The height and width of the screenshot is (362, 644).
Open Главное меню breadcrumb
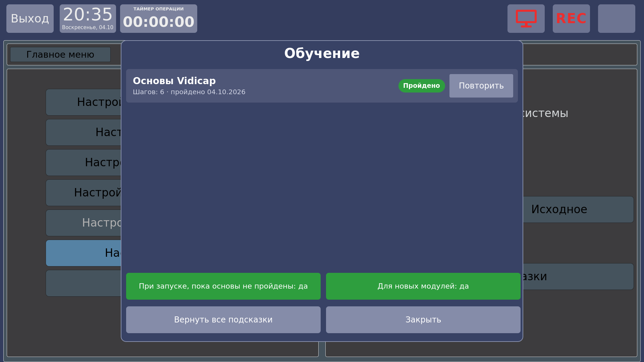pos(60,54)
